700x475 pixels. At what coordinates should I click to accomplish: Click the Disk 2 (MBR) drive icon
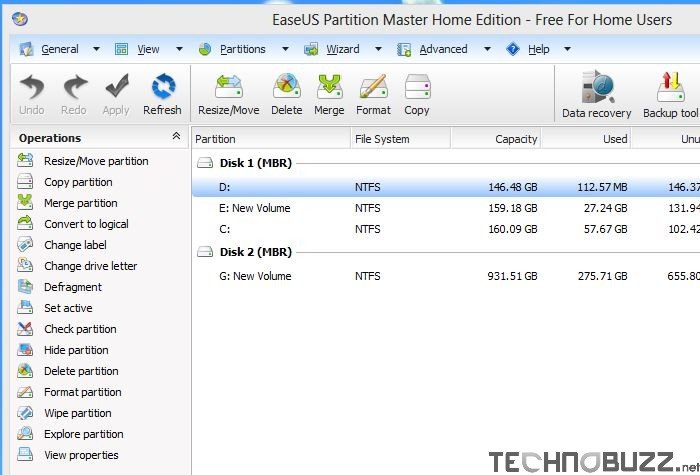pos(205,252)
